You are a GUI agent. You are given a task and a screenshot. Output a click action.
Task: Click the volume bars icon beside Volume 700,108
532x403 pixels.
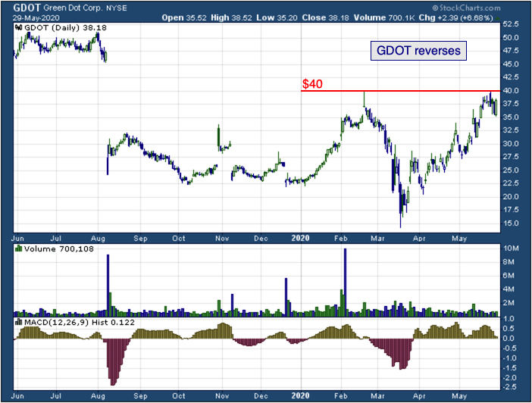[x=19, y=249]
